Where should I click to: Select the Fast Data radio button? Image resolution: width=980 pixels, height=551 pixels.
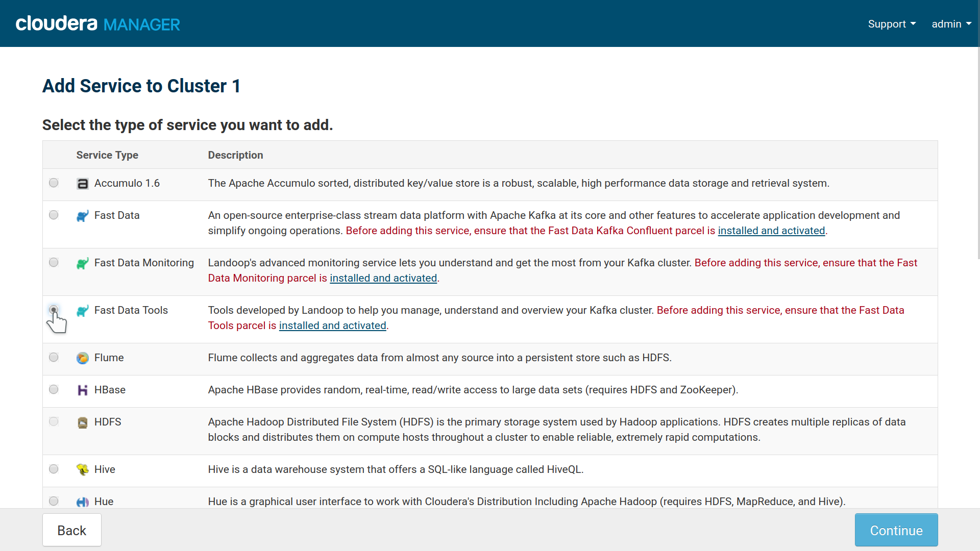coord(54,215)
